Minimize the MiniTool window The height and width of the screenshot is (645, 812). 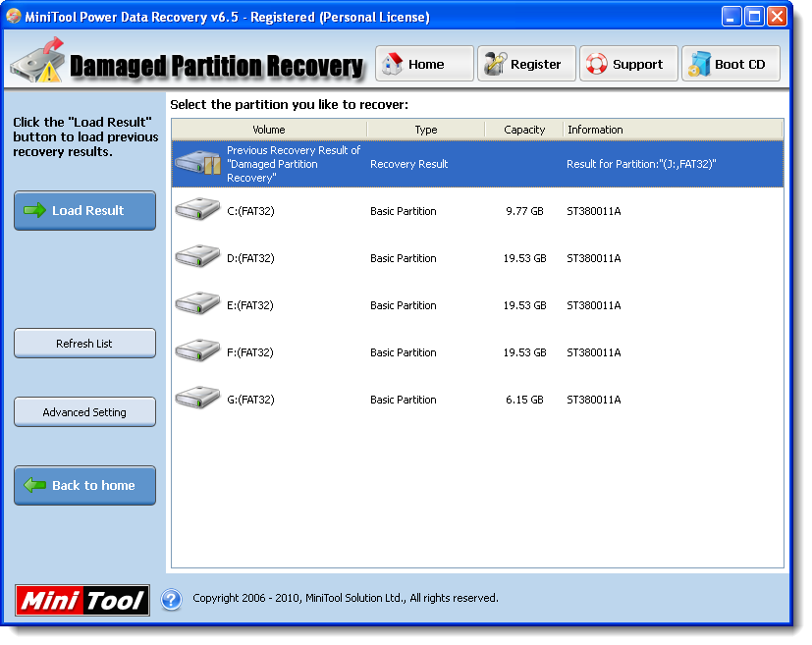click(x=731, y=17)
